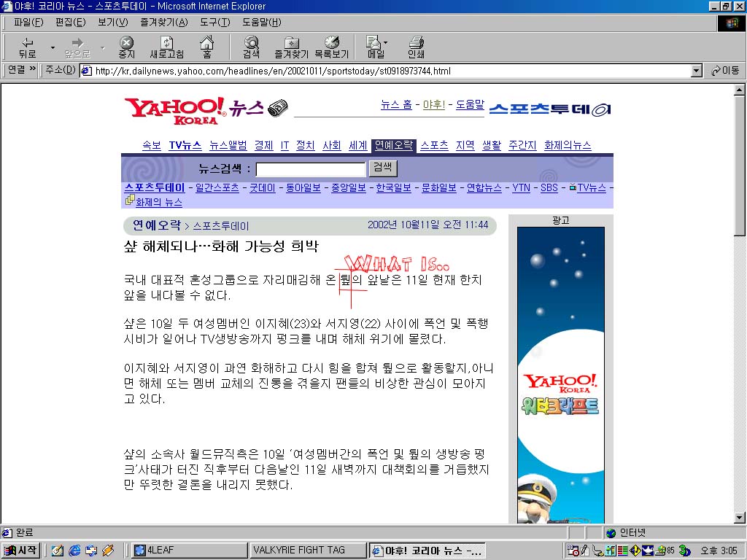Click the 뉴스검색 text input field
This screenshot has height=560, width=747.
pyautogui.click(x=311, y=169)
